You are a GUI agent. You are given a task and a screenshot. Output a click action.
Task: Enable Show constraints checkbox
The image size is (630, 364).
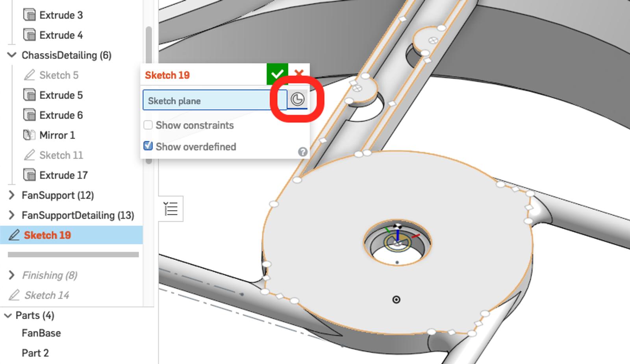(x=148, y=125)
